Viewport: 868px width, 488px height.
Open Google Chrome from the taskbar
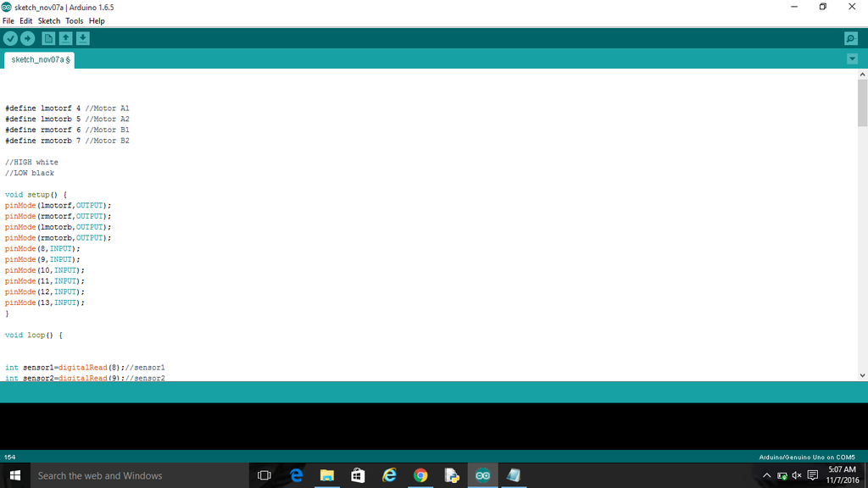pos(420,475)
